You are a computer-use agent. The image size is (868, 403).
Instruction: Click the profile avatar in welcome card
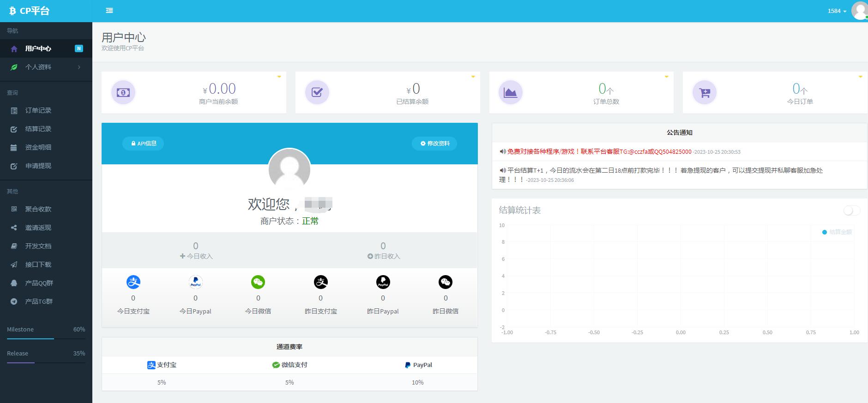[289, 169]
